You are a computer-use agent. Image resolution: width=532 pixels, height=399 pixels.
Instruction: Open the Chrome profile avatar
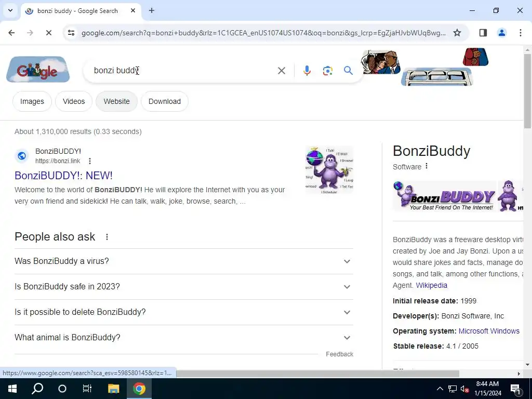[501, 33]
